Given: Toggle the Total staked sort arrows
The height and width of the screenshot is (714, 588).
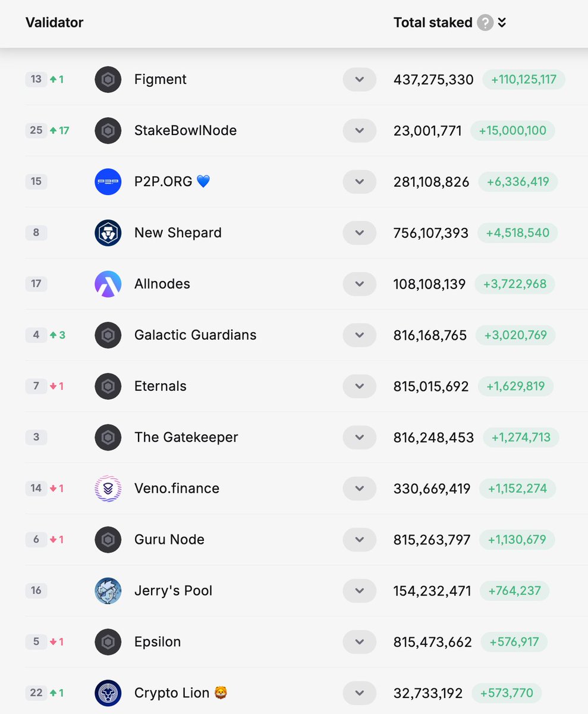Looking at the screenshot, I should pos(502,23).
